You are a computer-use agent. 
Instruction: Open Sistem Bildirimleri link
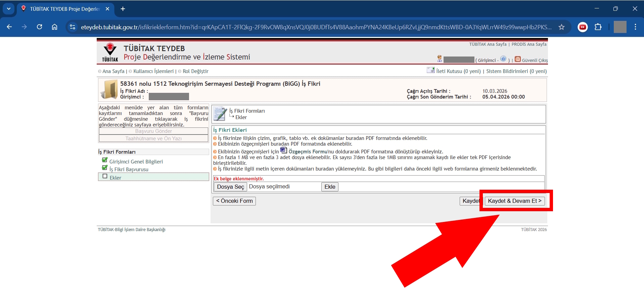[x=516, y=71]
